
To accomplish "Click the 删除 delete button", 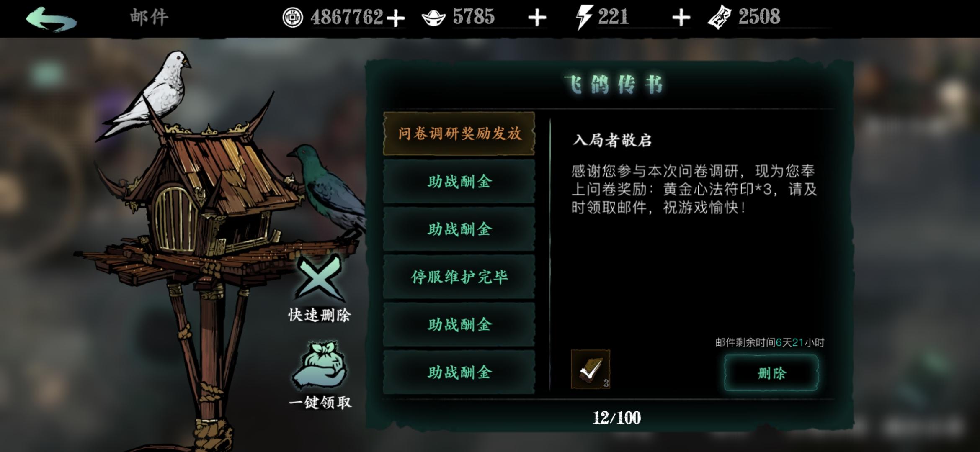I will coord(771,373).
